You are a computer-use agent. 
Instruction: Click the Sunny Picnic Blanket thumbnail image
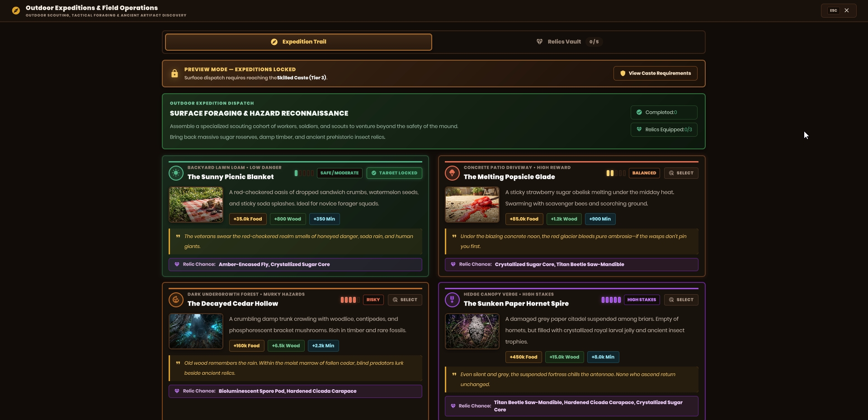pyautogui.click(x=196, y=205)
